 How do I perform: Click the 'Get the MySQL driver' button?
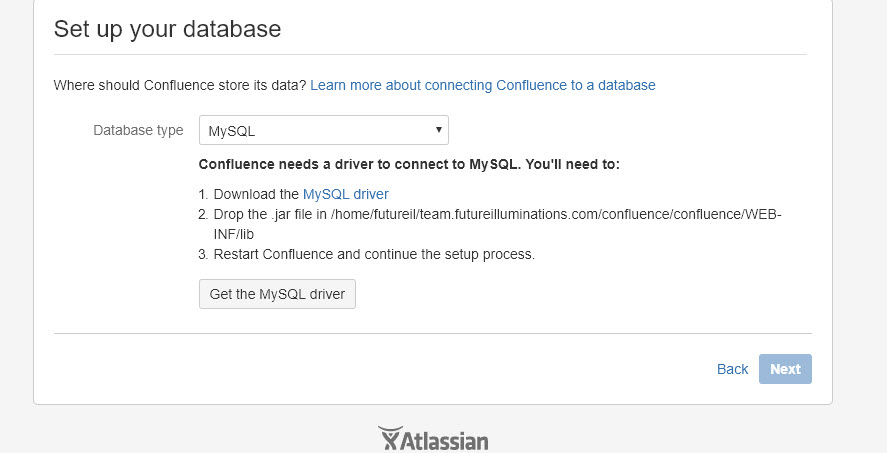click(277, 294)
